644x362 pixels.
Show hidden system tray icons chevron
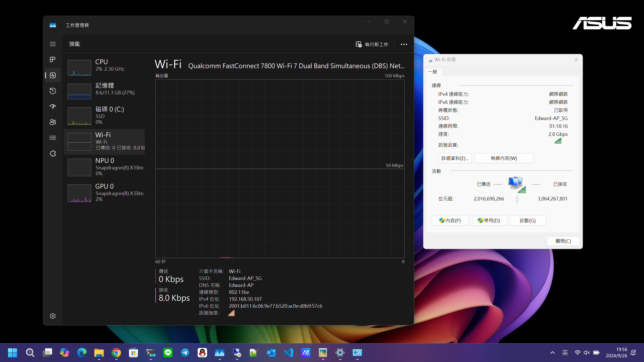(553, 353)
